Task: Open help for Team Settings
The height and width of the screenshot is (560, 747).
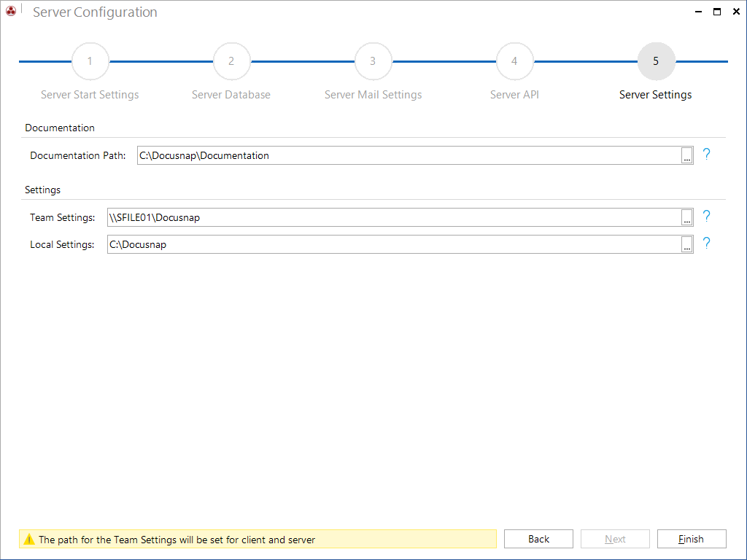Action: (706, 216)
